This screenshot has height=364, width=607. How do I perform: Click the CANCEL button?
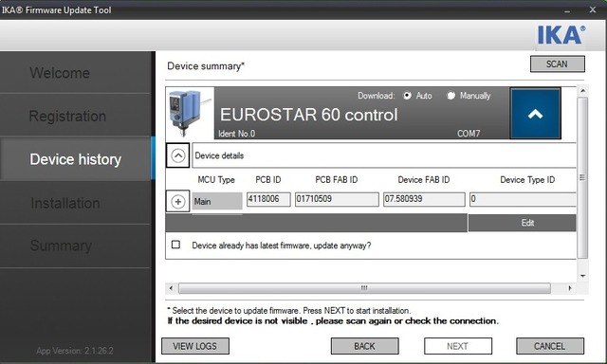pos(550,346)
